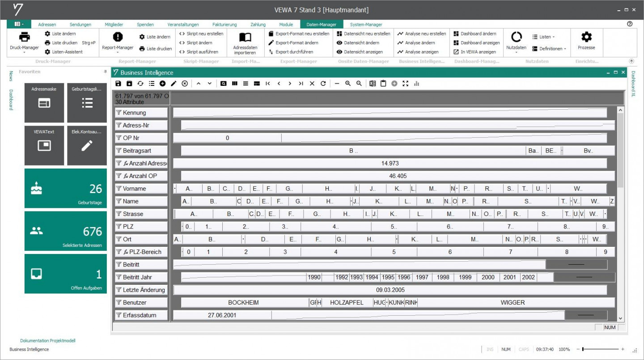
Task: Click Datensicht anzeigen
Action: tap(360, 52)
